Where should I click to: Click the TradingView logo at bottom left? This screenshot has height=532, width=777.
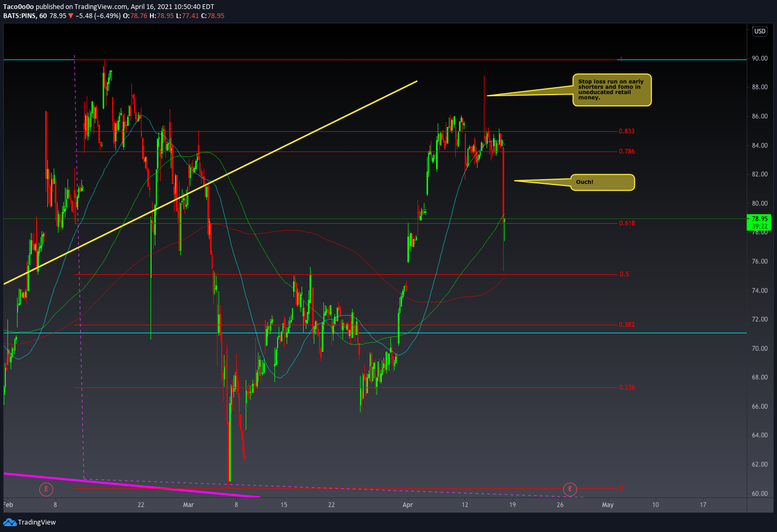[x=29, y=522]
